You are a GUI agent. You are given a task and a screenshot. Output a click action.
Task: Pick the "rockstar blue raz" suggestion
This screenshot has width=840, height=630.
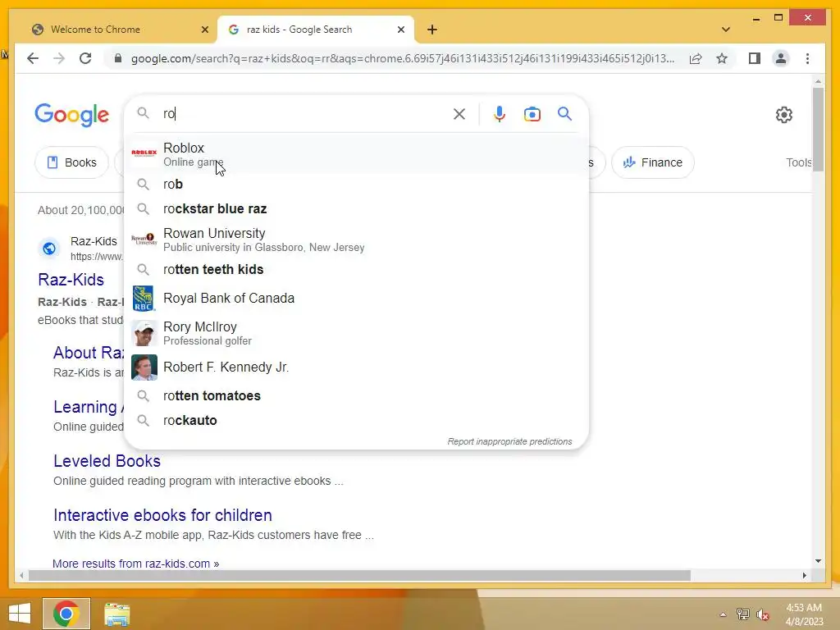[x=356, y=209]
